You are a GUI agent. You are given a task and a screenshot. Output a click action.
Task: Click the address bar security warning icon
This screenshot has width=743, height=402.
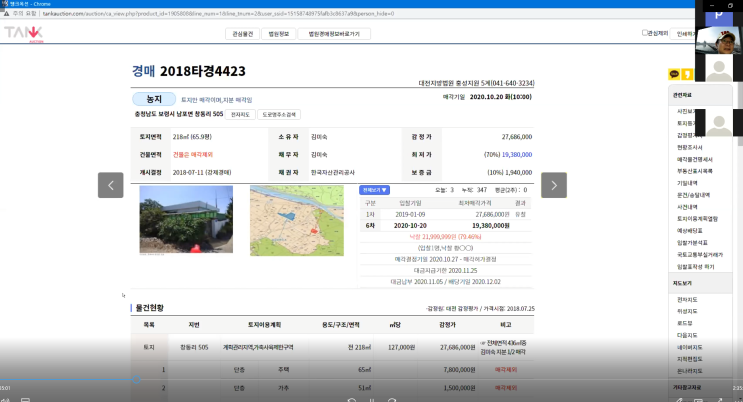6,14
